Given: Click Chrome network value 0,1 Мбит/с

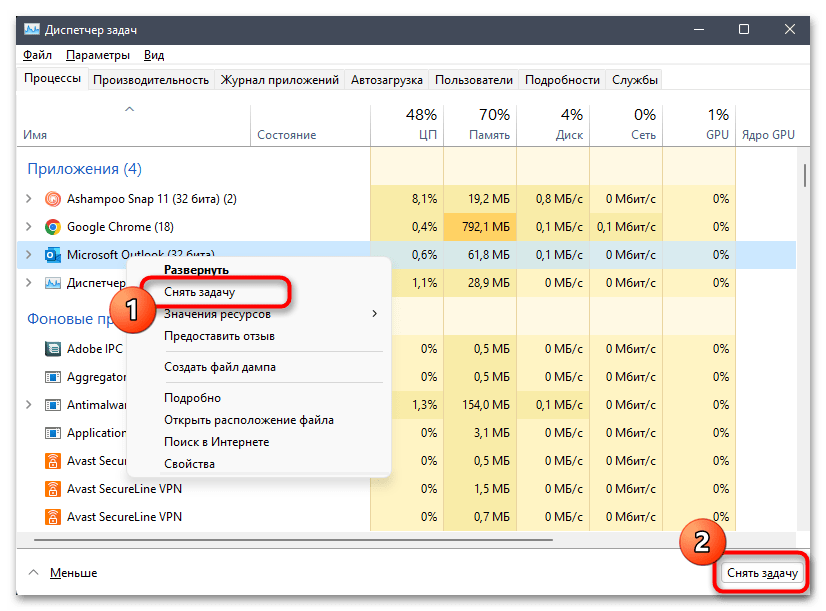Looking at the screenshot, I should point(626,227).
